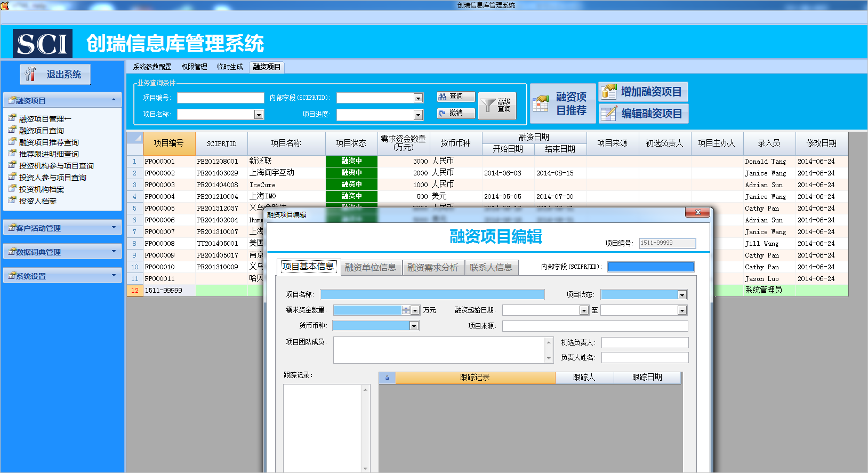Viewport: 868px width, 473px height.
Task: Collapse the 融资项目 sidebar group
Action: point(114,100)
